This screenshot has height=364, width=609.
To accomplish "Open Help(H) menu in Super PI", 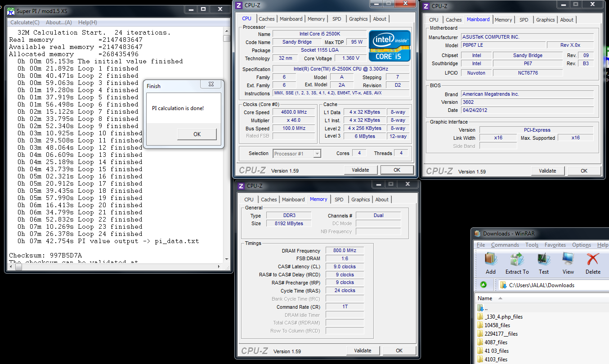I will [87, 22].
